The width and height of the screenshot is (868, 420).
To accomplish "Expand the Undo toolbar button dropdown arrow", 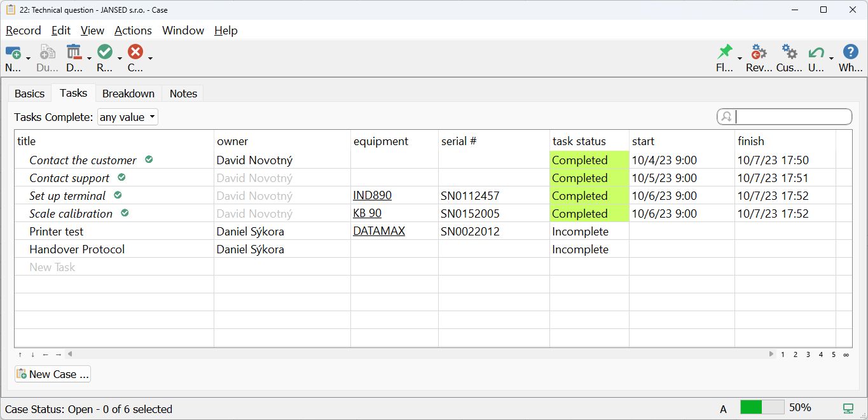I will pos(831,59).
